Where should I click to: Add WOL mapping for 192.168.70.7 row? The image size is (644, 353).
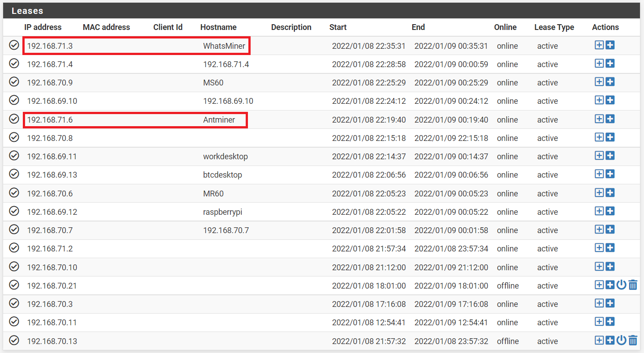[x=610, y=230]
